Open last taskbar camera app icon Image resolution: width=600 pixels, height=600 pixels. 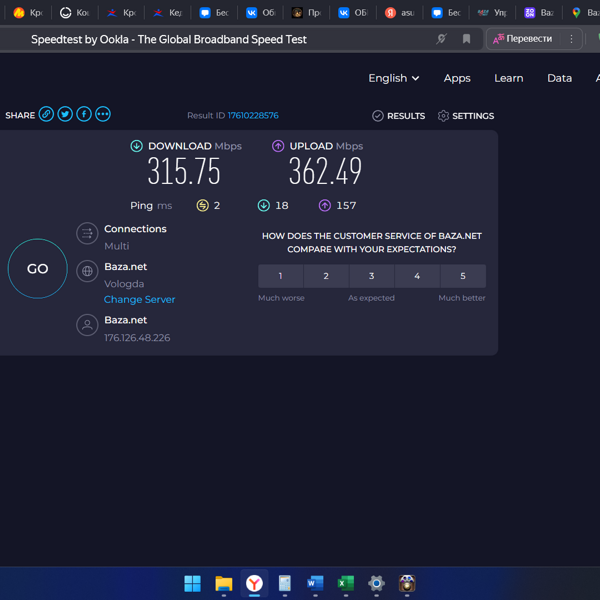tap(407, 584)
